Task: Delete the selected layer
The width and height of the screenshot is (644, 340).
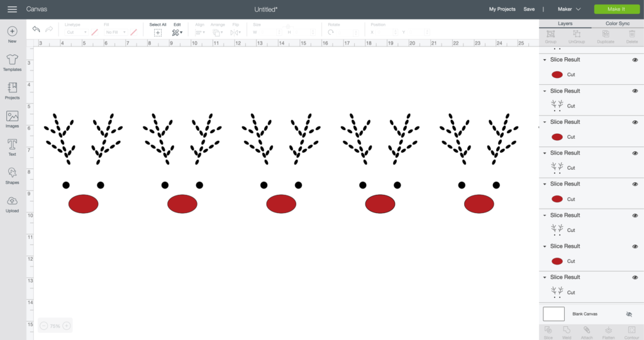Action: click(632, 36)
